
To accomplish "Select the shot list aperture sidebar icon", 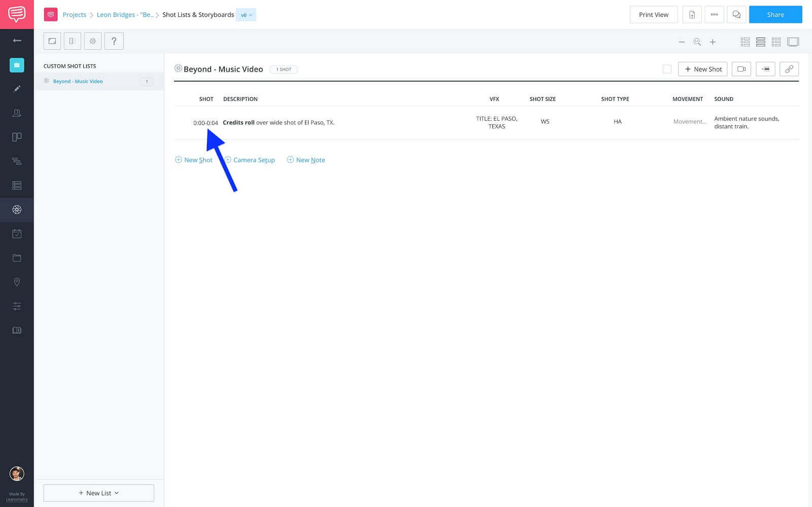I will click(17, 210).
